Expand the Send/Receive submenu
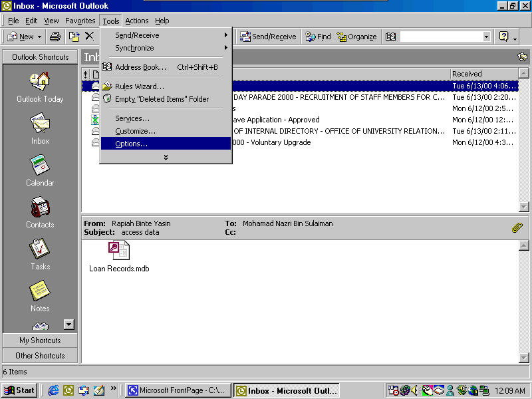532x399 pixels. pyautogui.click(x=166, y=35)
